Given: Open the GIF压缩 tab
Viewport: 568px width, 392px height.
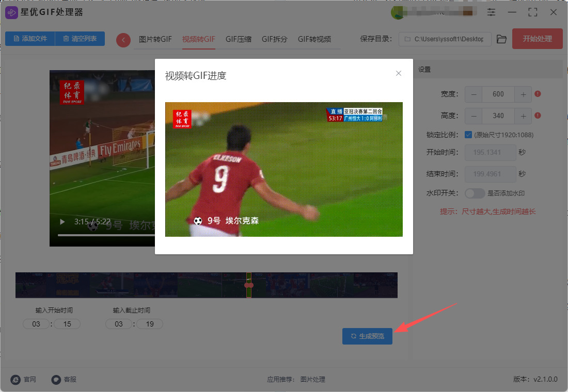Looking at the screenshot, I should click(239, 39).
